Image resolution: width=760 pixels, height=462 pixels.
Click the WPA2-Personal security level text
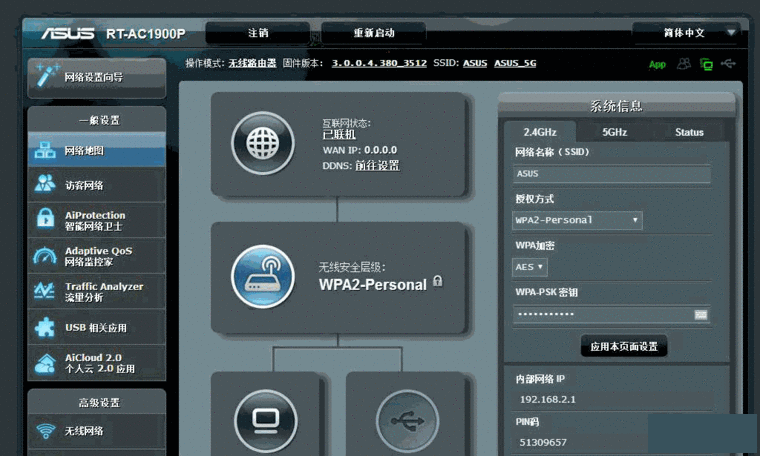click(373, 285)
